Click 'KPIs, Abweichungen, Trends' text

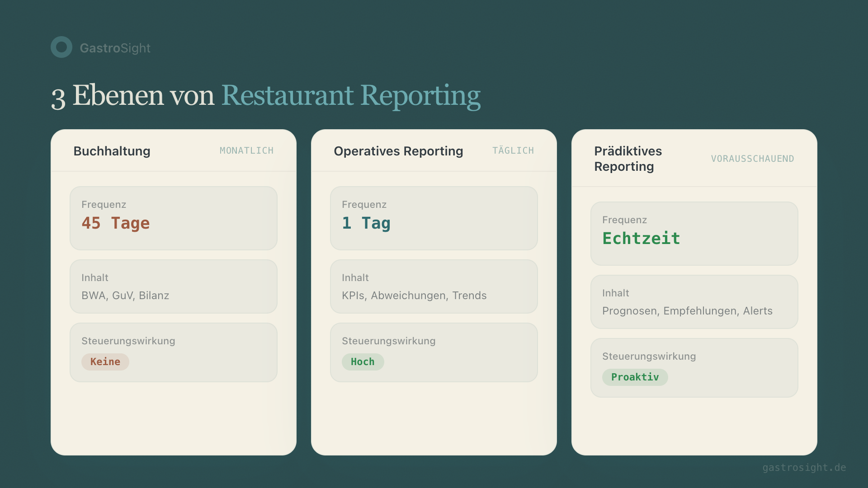414,296
